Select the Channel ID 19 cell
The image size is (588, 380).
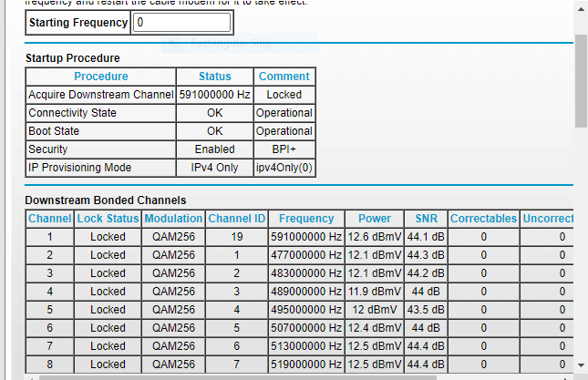tap(237, 237)
